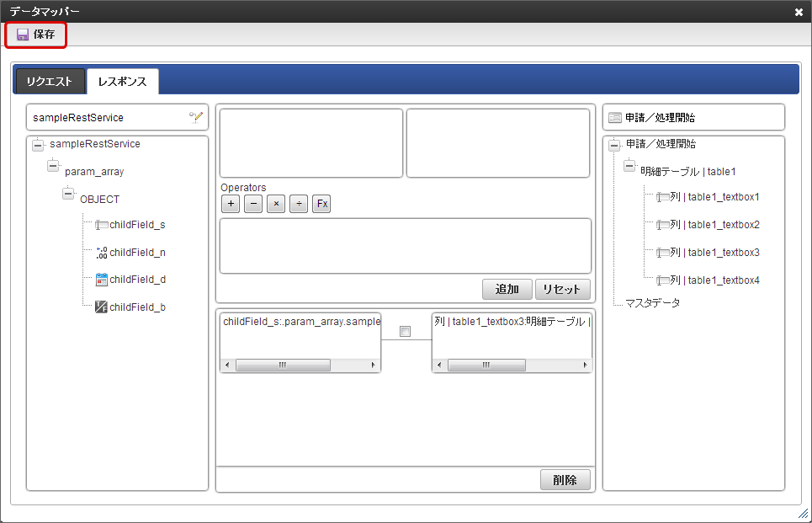Click the horizontal scrollbar thumb under table1_textbox3 mapping
Image resolution: width=812 pixels, height=523 pixels.
pos(486,365)
